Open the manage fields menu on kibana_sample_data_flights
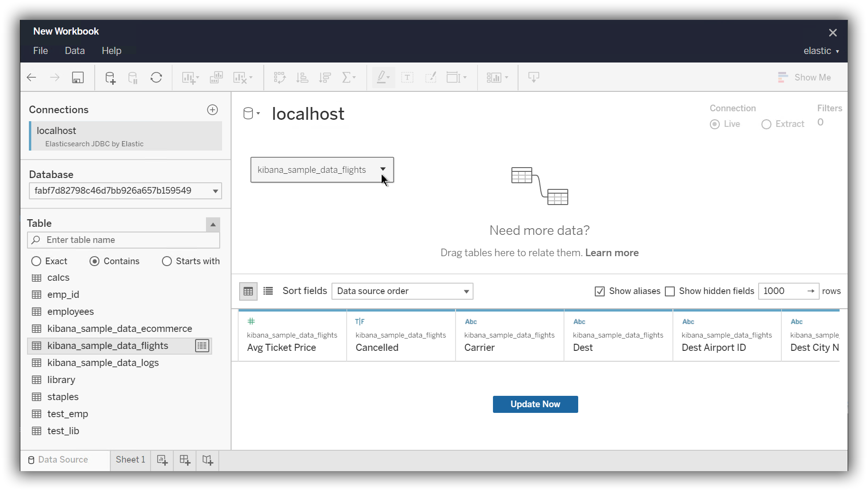This screenshot has height=491, width=868. click(x=202, y=346)
